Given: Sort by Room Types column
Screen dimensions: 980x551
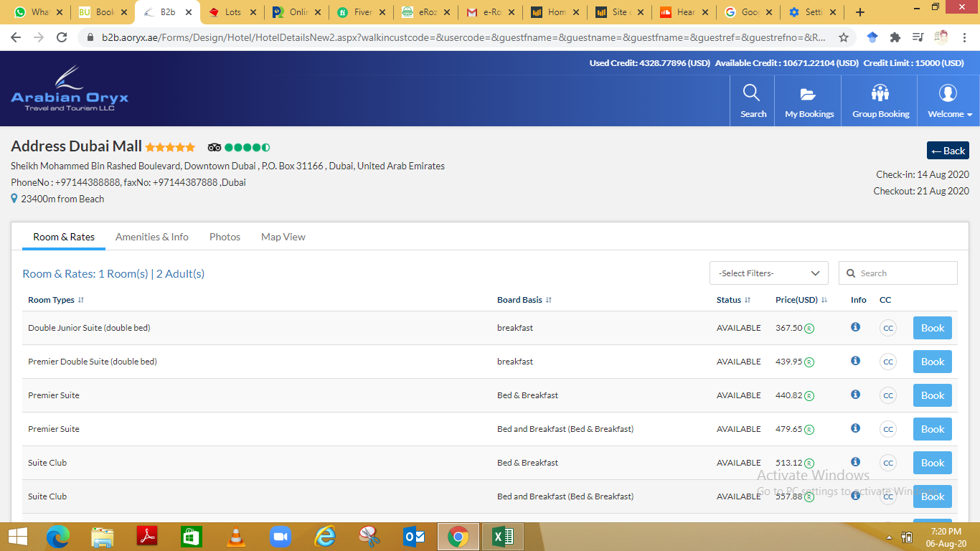Looking at the screenshot, I should click(x=56, y=300).
